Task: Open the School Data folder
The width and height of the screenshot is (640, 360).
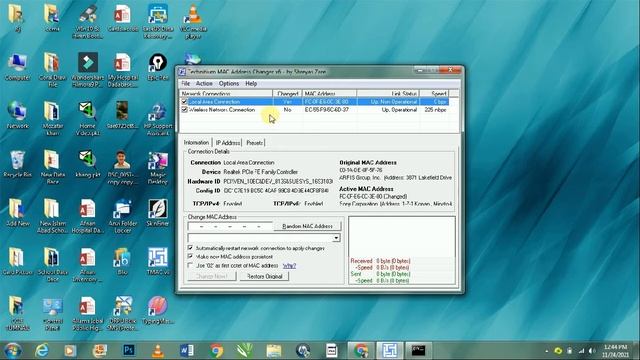Action: coord(53,264)
